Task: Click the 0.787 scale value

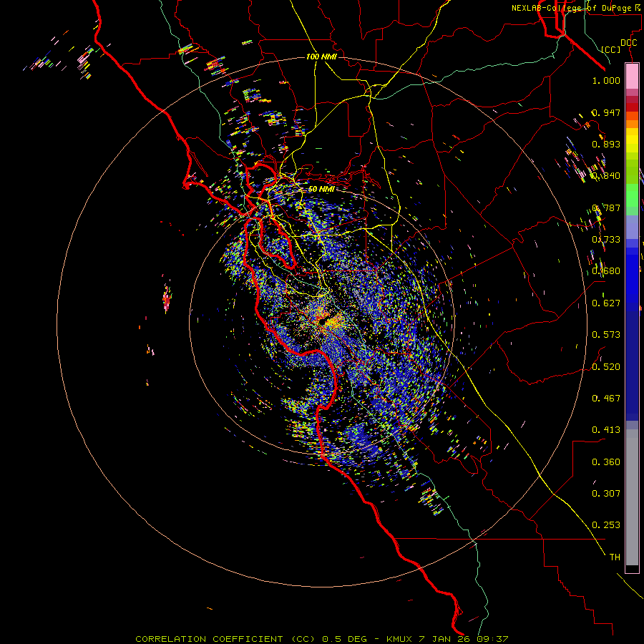Action: click(x=606, y=208)
